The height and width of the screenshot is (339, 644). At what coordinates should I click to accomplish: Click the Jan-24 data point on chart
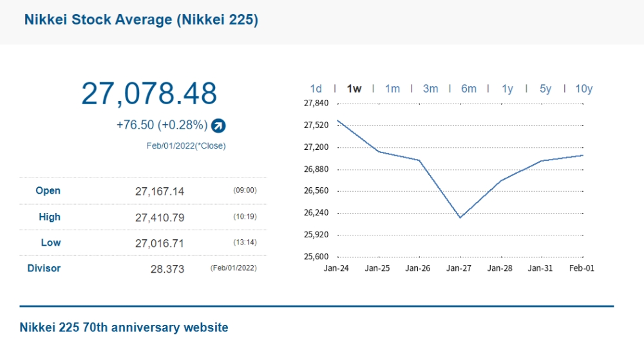(x=337, y=121)
